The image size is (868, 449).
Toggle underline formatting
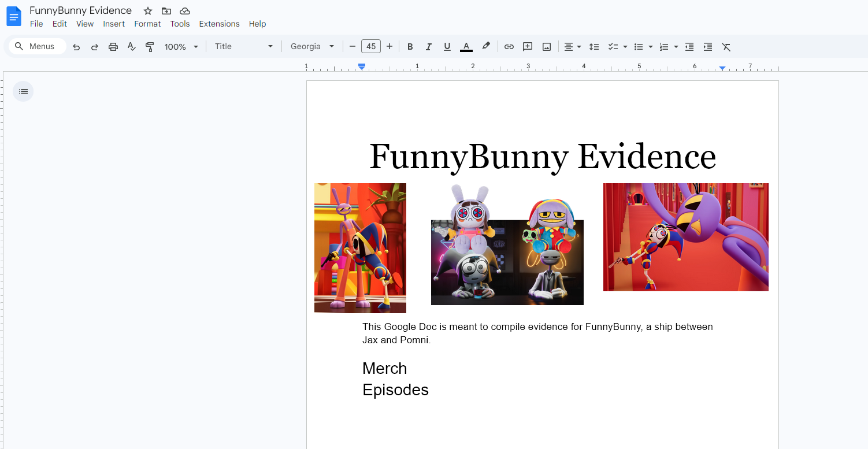[x=447, y=47]
